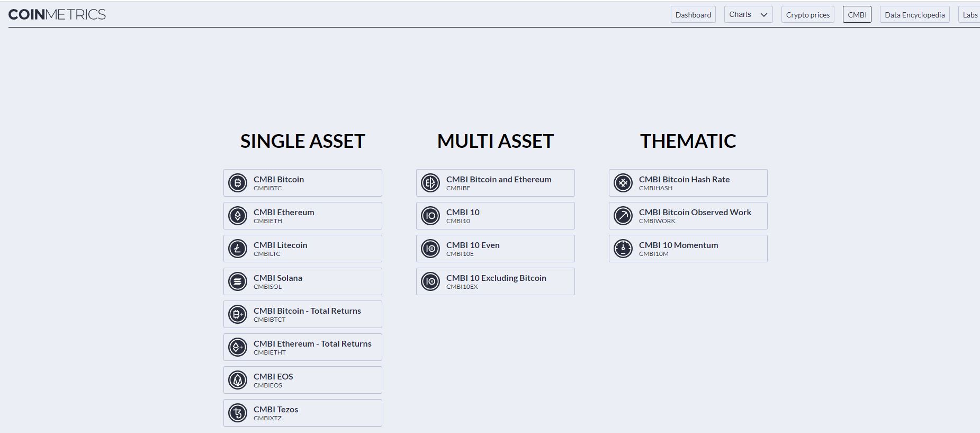The height and width of the screenshot is (433, 980).
Task: Select the CMBI EOS label
Action: [273, 376]
